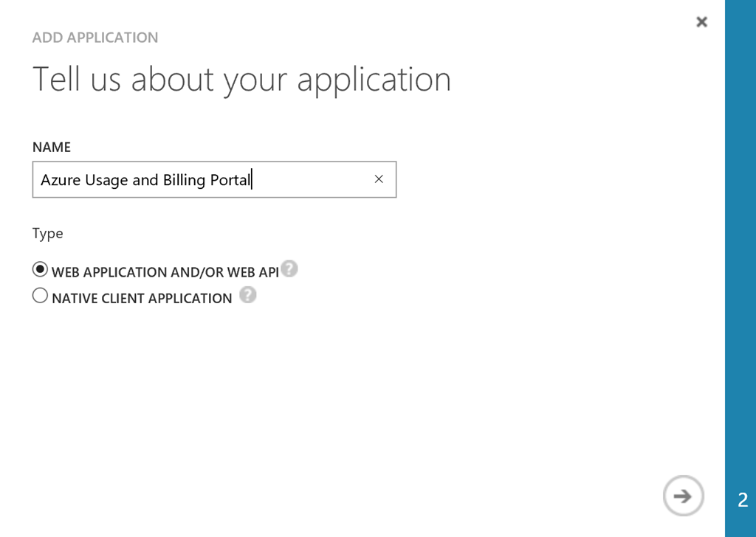The image size is (756, 537).
Task: Focus the Name input field
Action: point(310,180)
